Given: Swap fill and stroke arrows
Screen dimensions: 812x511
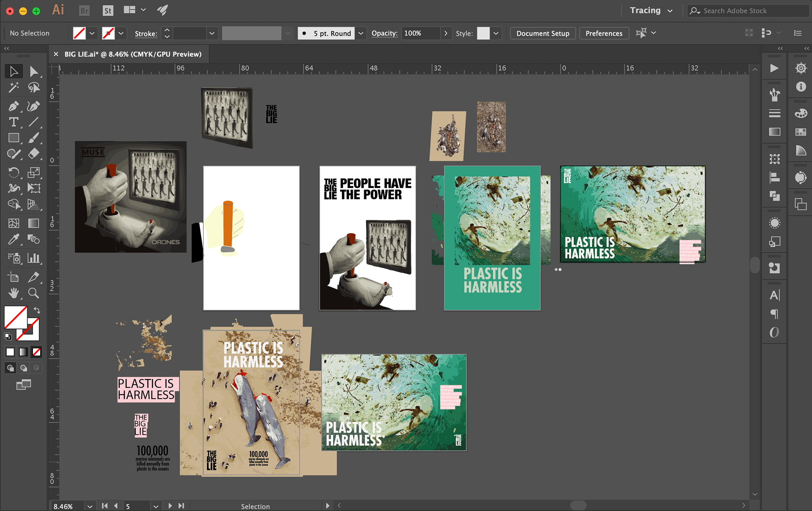Looking at the screenshot, I should click(37, 310).
